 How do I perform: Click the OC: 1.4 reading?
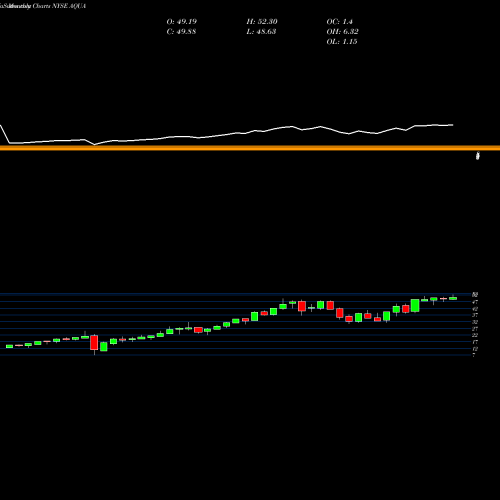pos(340,22)
